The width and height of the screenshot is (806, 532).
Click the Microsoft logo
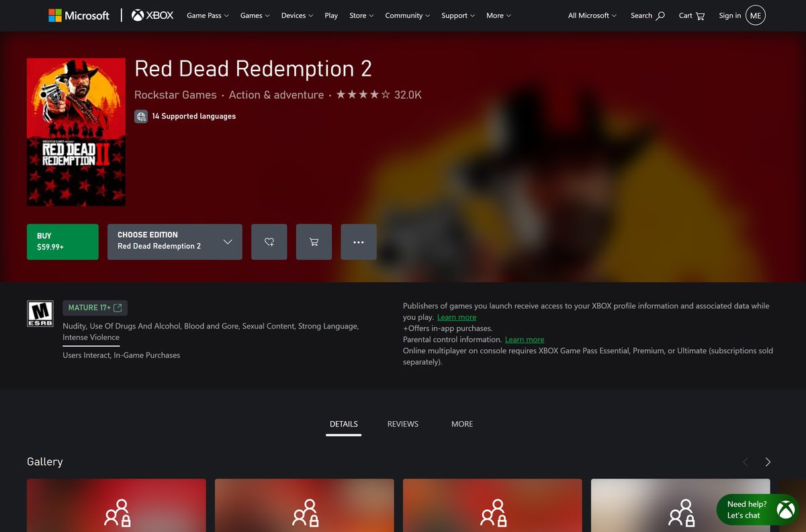[79, 15]
